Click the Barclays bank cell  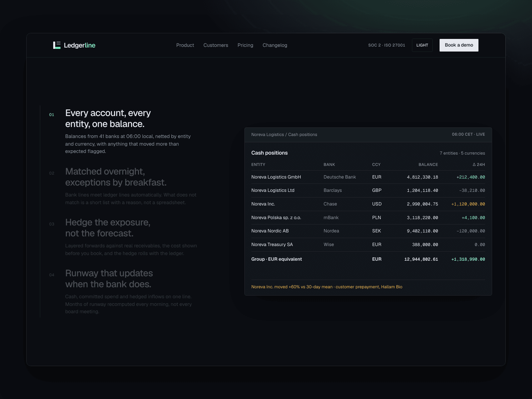[x=333, y=191]
